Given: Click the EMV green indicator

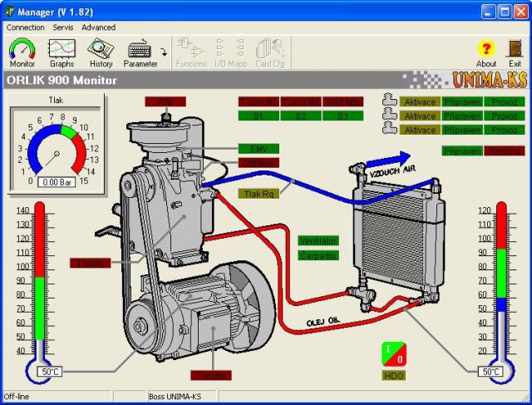Looking at the screenshot, I should pyautogui.click(x=259, y=149).
